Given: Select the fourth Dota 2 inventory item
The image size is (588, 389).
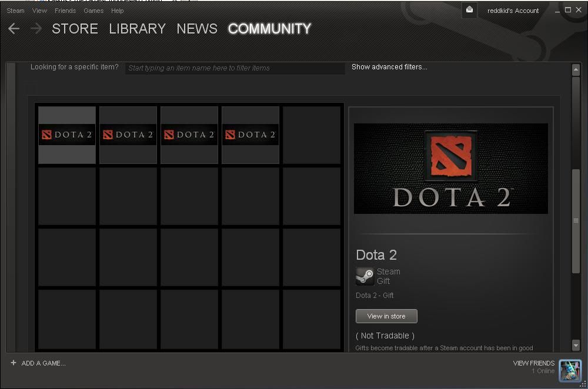Looking at the screenshot, I should pyautogui.click(x=250, y=135).
